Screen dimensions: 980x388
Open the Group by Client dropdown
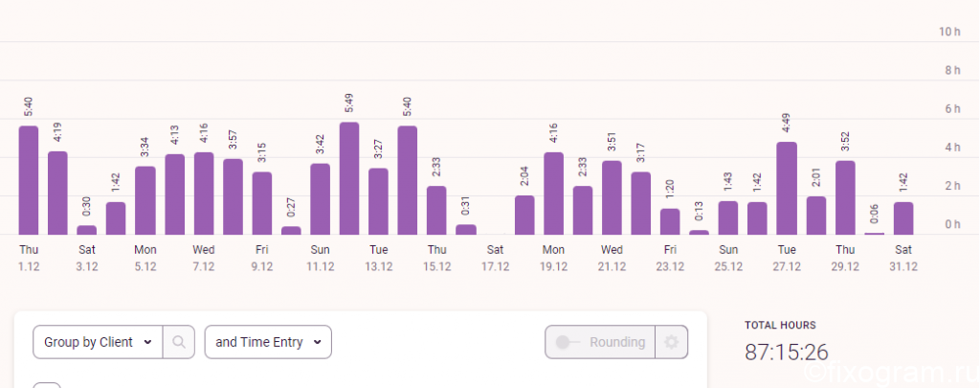[x=98, y=342]
